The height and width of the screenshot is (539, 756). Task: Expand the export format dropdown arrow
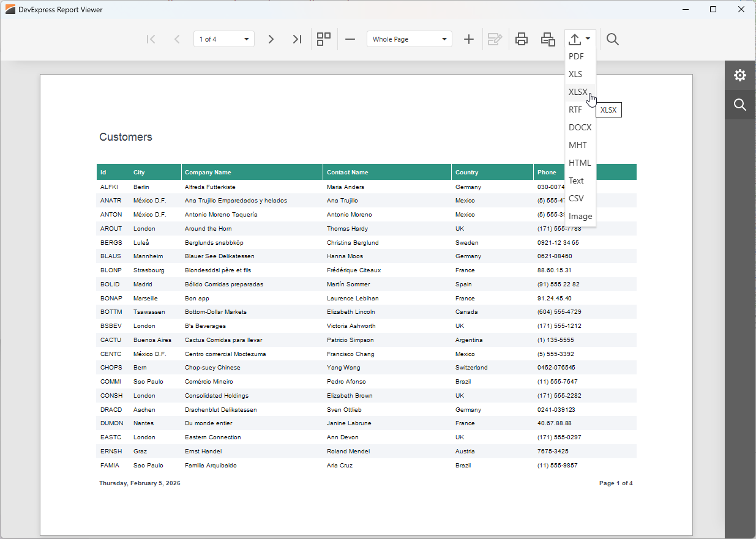pos(587,39)
